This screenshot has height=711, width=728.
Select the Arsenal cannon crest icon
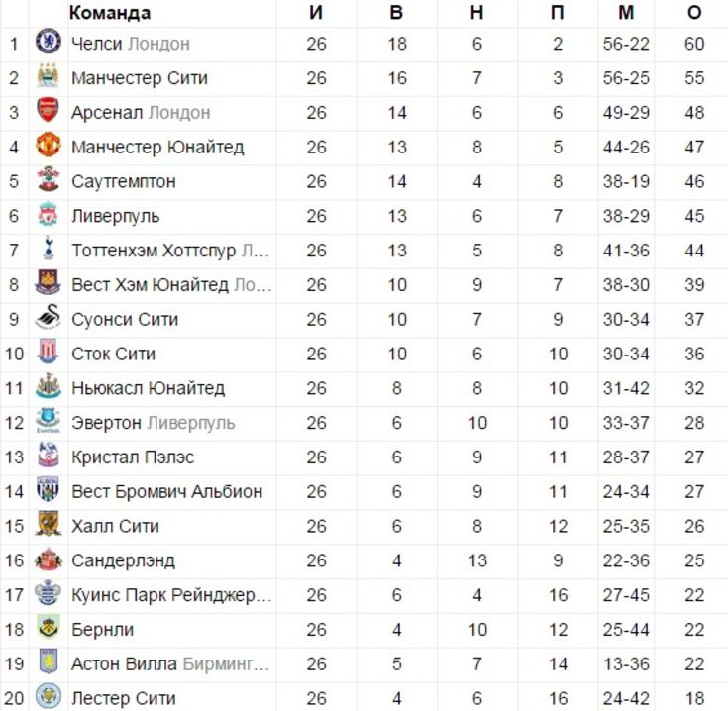[x=49, y=111]
